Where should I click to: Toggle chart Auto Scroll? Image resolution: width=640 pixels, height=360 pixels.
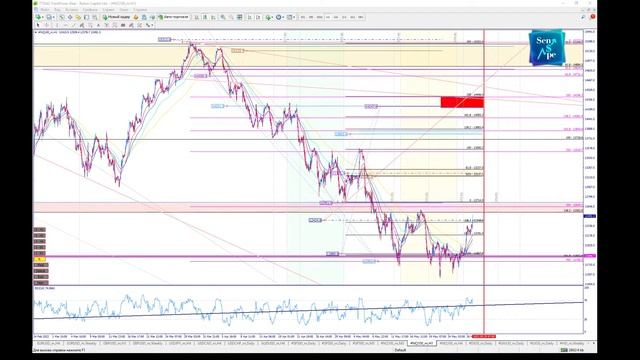point(249,17)
